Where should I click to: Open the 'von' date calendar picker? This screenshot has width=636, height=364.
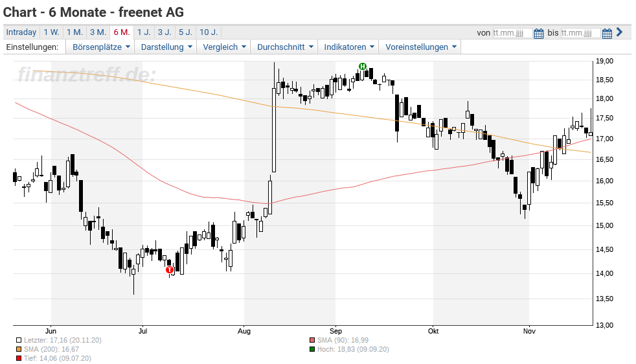[539, 33]
